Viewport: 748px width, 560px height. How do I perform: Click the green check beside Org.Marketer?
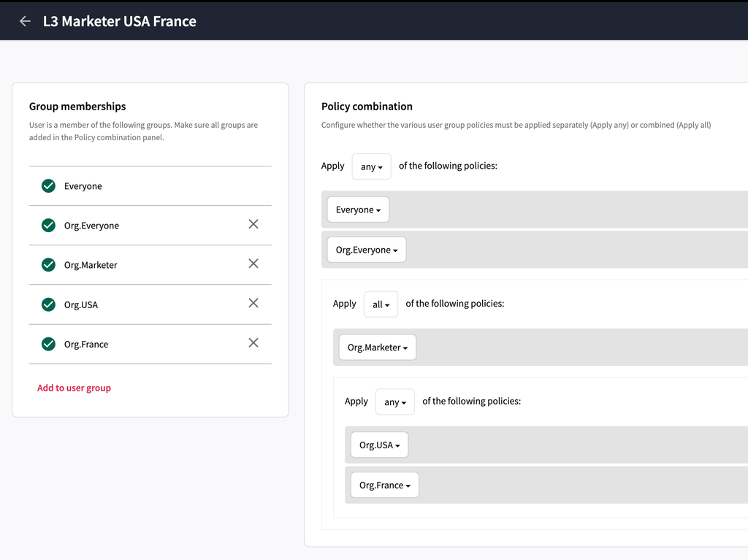click(48, 265)
